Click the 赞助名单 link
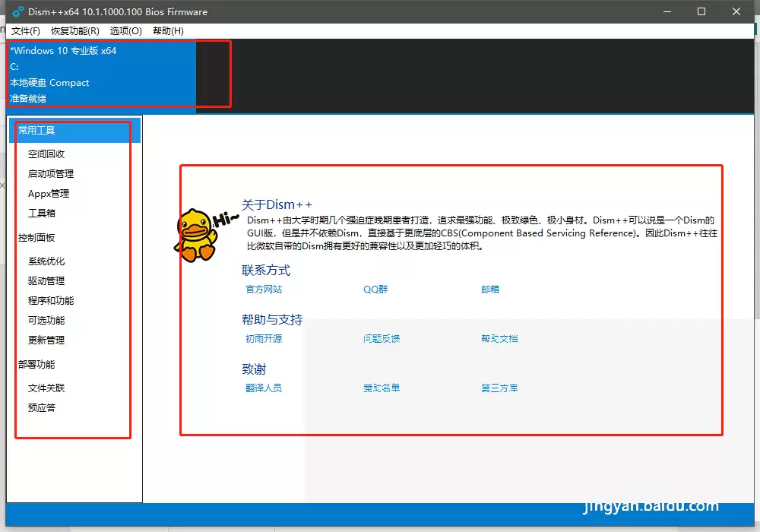This screenshot has height=532, width=760. coord(382,388)
